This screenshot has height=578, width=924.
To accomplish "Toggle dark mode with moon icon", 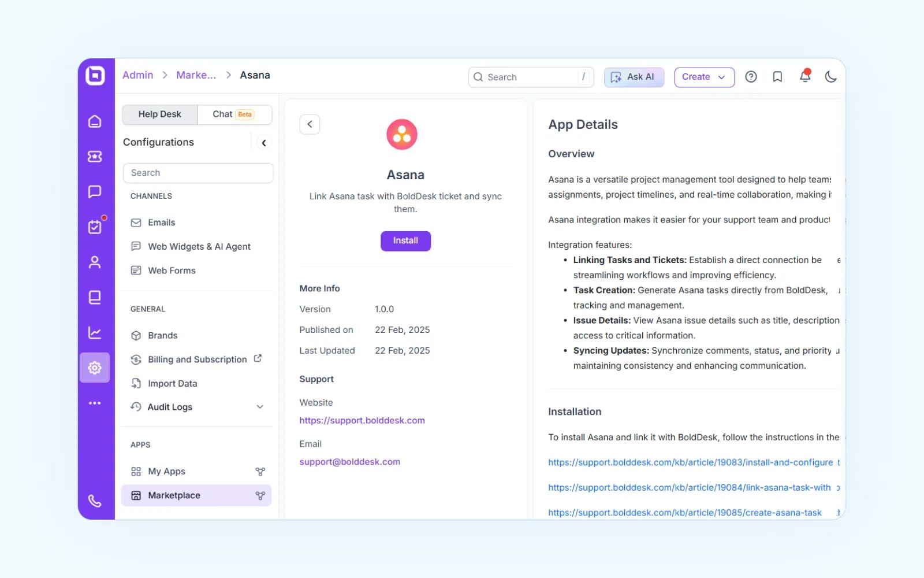I will 830,77.
